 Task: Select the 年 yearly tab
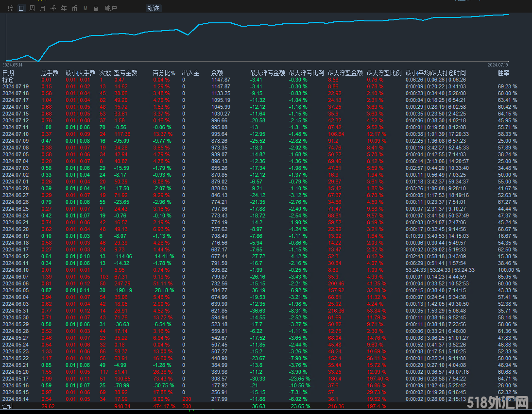(x=64, y=8)
